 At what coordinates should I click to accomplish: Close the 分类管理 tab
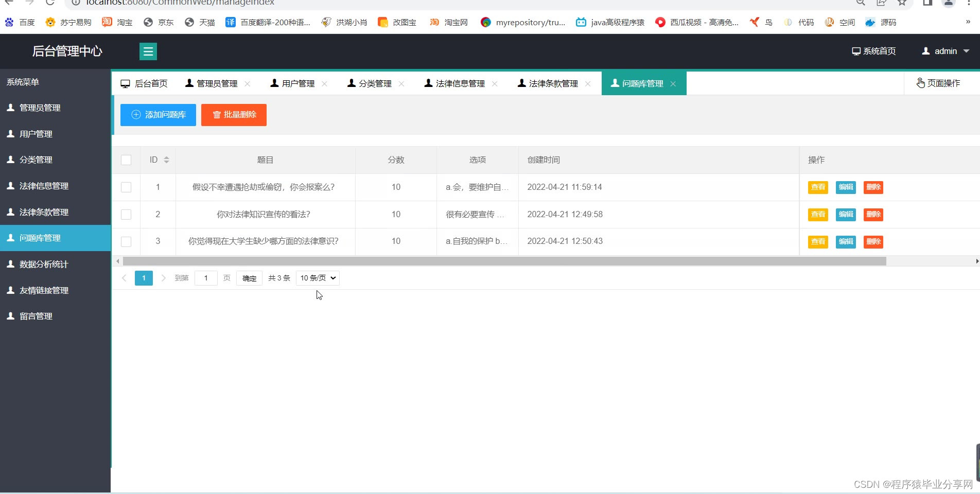coord(401,83)
